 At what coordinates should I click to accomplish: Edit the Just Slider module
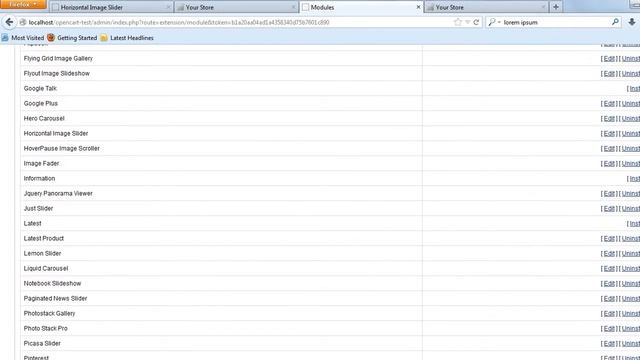[x=609, y=209]
